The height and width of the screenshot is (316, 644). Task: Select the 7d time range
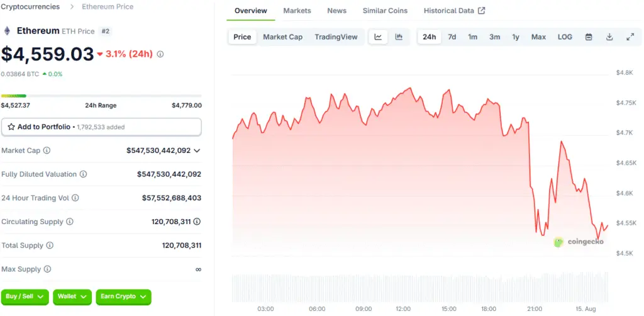[452, 37]
